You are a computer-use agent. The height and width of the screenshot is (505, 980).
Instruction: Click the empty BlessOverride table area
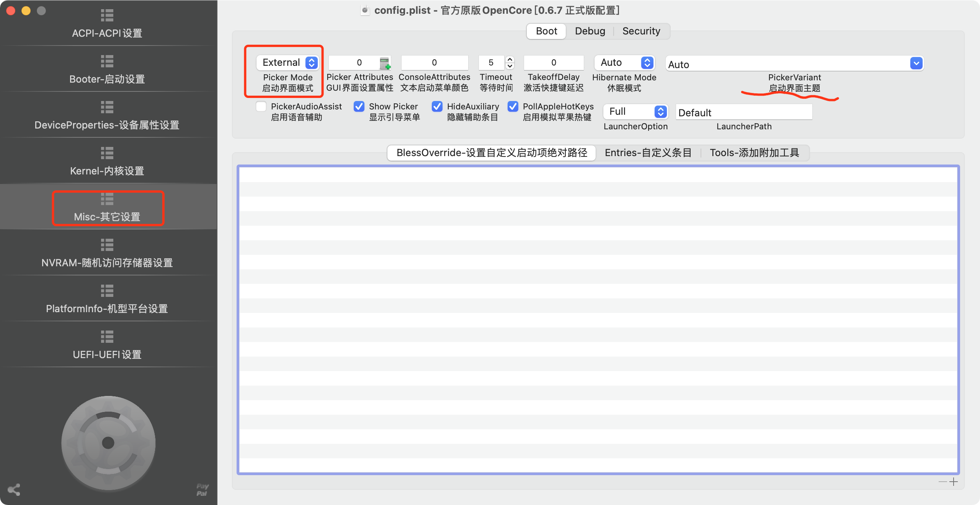598,320
